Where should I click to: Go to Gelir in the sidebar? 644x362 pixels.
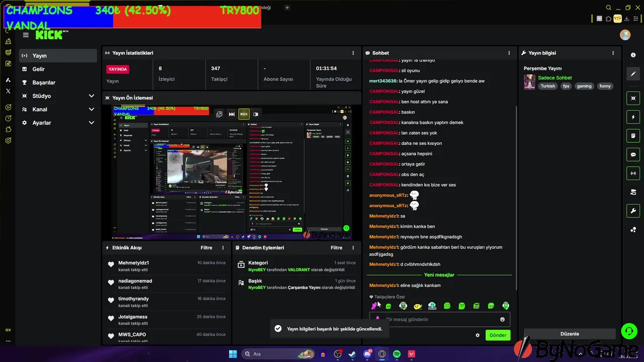(58, 69)
